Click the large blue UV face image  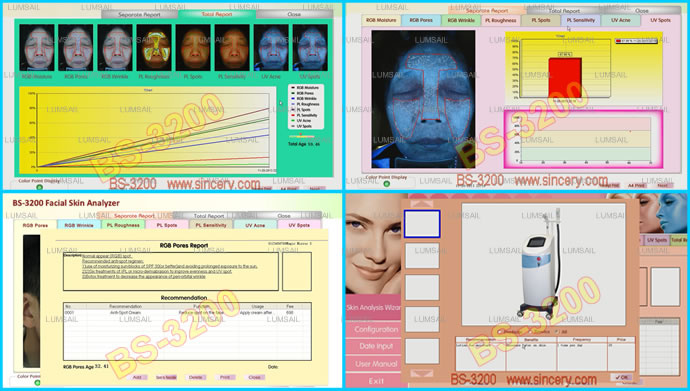tap(423, 99)
